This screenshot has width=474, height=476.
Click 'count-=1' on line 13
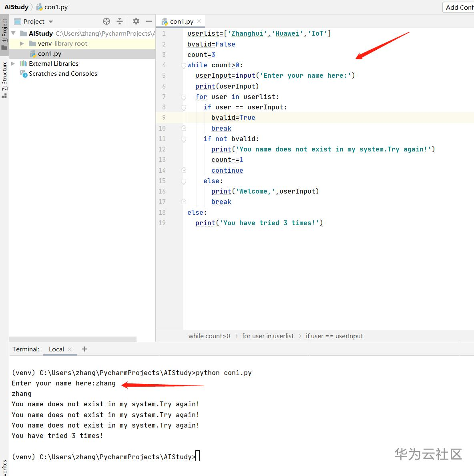(227, 160)
